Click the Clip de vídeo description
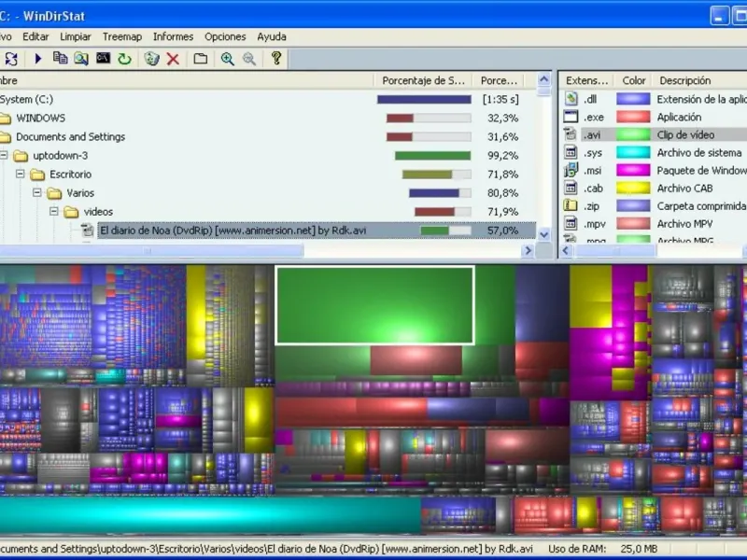The width and height of the screenshot is (747, 560). pos(685,134)
